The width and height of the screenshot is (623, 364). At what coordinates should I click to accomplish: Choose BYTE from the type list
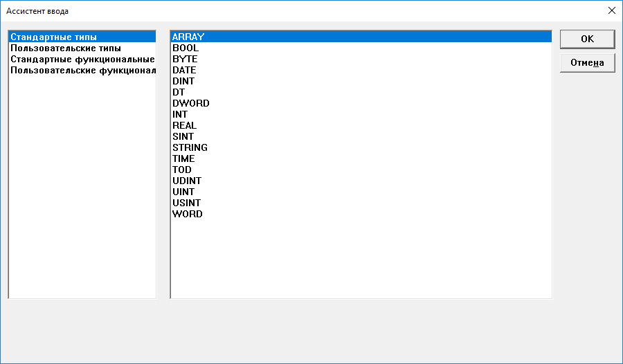(185, 59)
